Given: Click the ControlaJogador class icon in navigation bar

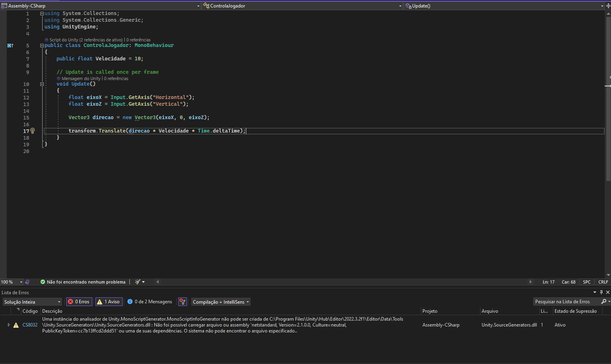Looking at the screenshot, I should [x=206, y=6].
